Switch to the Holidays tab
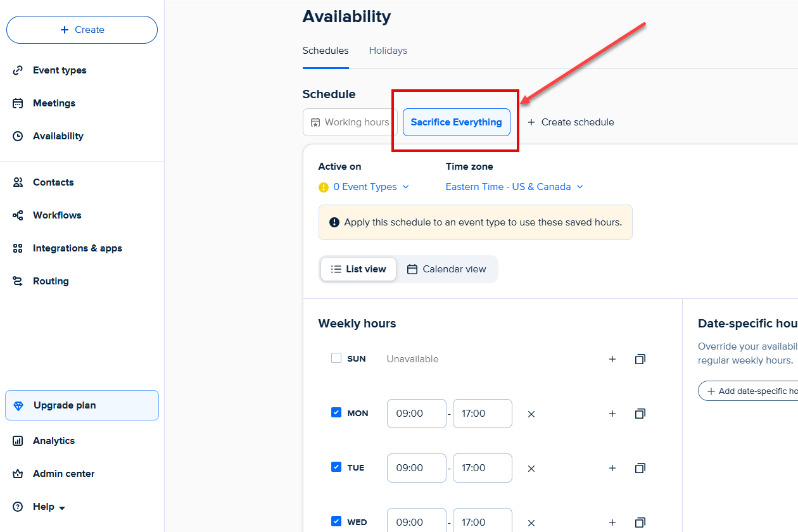The image size is (798, 532). pos(388,51)
